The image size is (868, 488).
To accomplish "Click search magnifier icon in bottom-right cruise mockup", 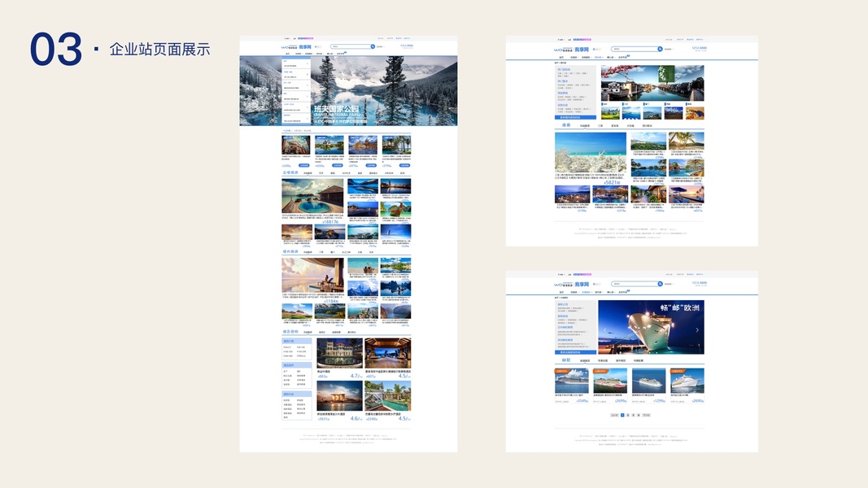I will point(660,284).
